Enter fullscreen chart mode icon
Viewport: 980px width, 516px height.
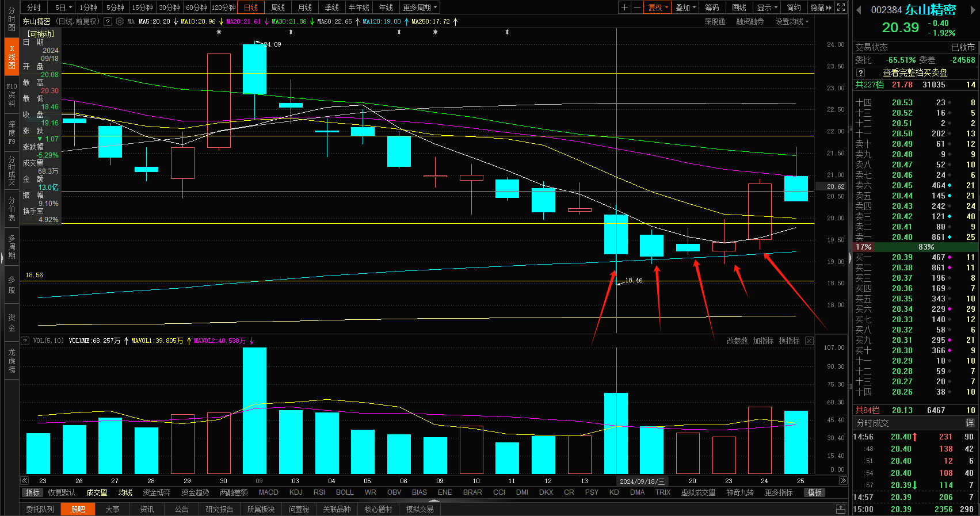(841, 7)
